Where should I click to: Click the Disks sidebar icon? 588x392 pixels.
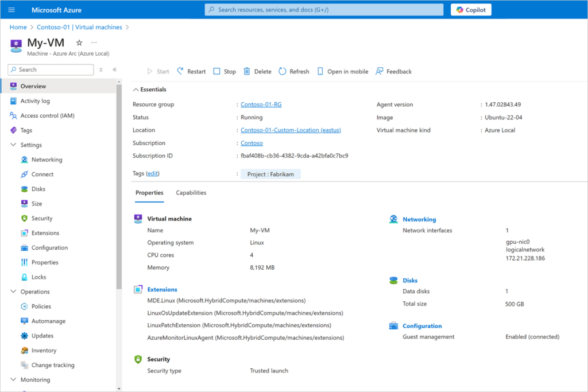[24, 189]
